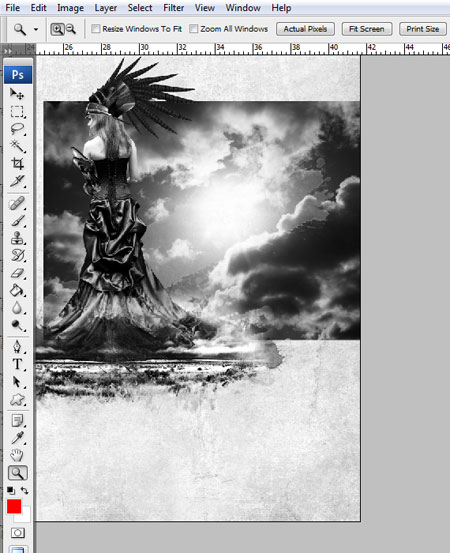This screenshot has height=553, width=450.
Task: Select the Eyedropper tool
Action: pyautogui.click(x=17, y=438)
